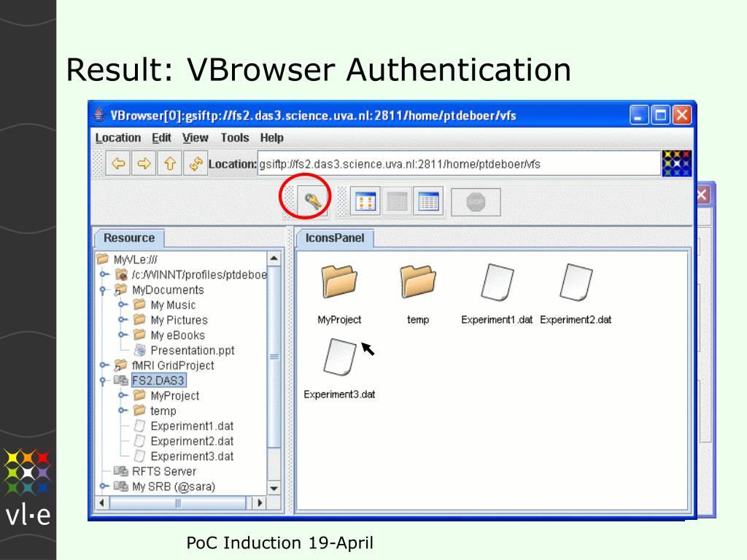Open temp folder in IconsPanel
This screenshot has height=560, width=747.
[418, 282]
